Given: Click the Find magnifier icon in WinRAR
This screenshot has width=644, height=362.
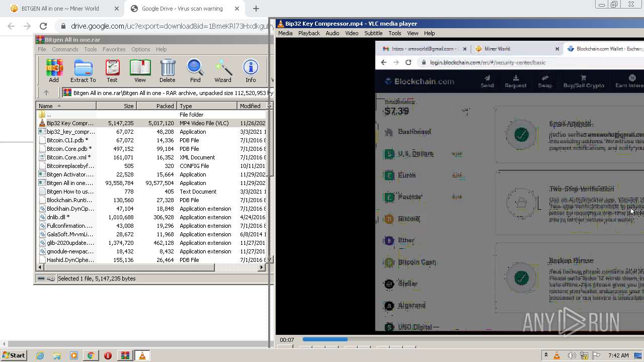Looking at the screenshot, I should 195,70.
